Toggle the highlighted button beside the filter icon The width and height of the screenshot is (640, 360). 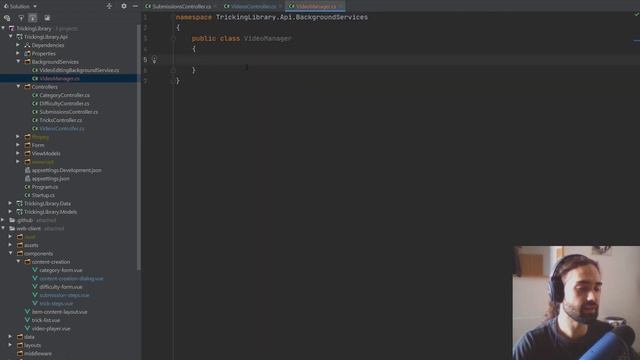pos(33,18)
